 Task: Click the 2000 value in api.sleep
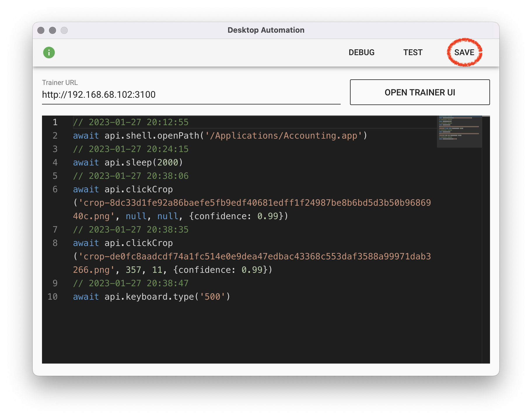167,163
